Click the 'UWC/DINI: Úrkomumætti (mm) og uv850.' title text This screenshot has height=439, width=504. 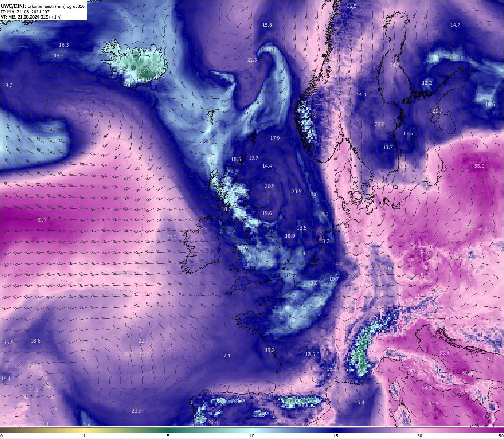tap(43, 6)
